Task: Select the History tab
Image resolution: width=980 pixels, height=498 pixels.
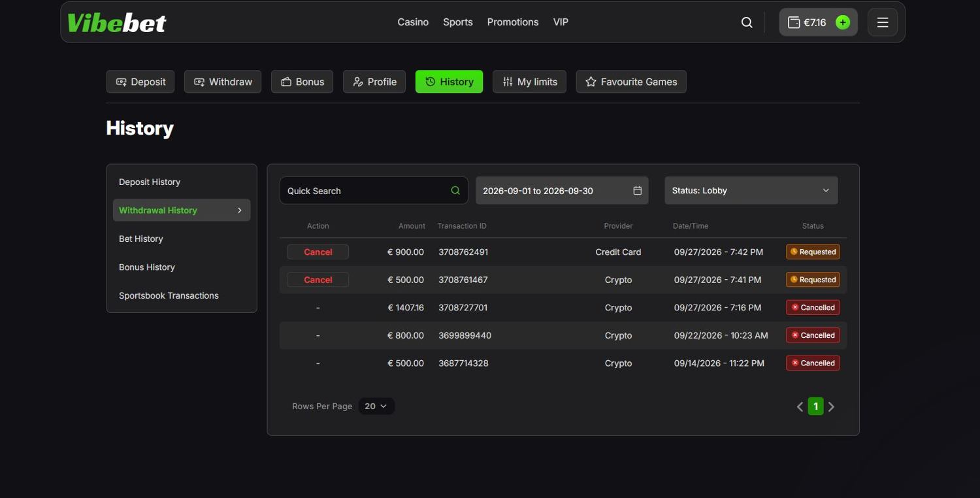Action: [x=449, y=82]
